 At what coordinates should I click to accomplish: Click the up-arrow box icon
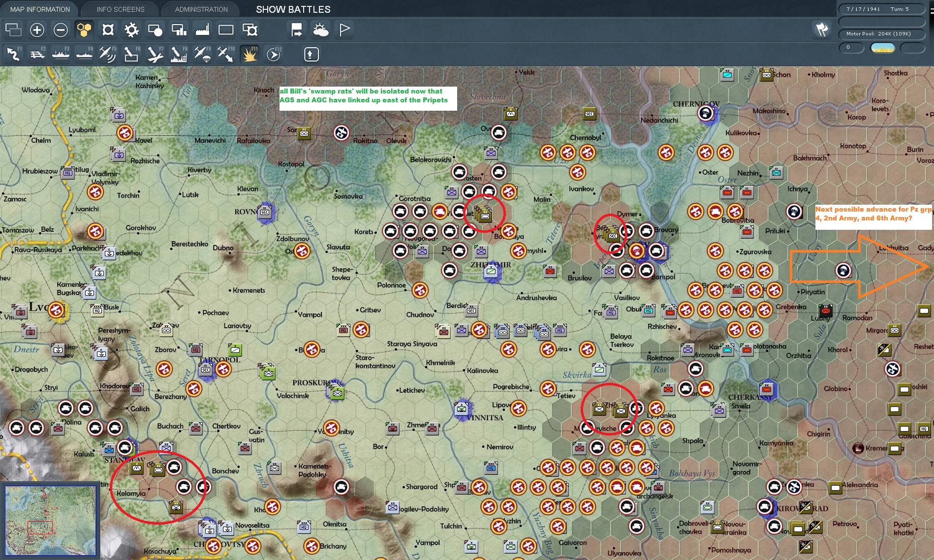click(311, 54)
